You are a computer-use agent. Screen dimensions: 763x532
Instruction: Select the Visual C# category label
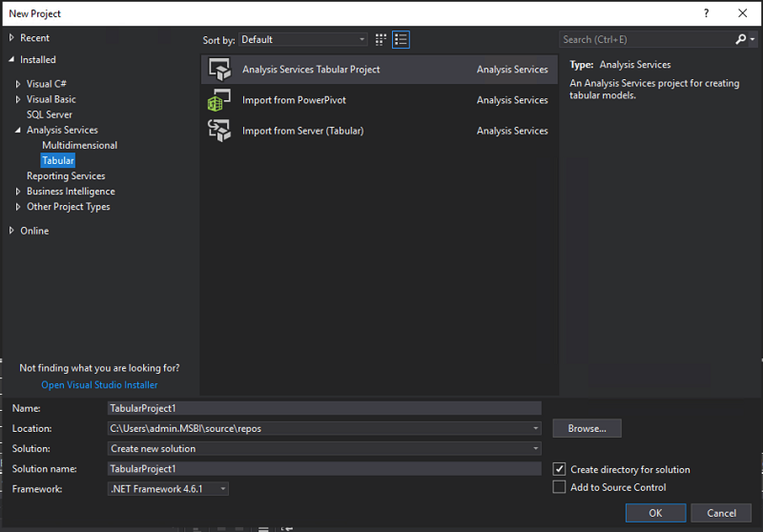point(46,84)
